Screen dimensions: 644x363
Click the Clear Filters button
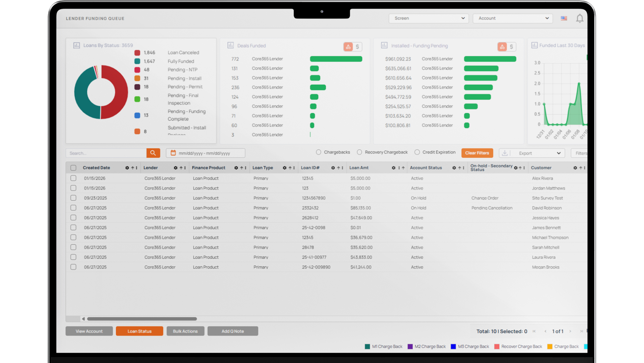coord(477,153)
